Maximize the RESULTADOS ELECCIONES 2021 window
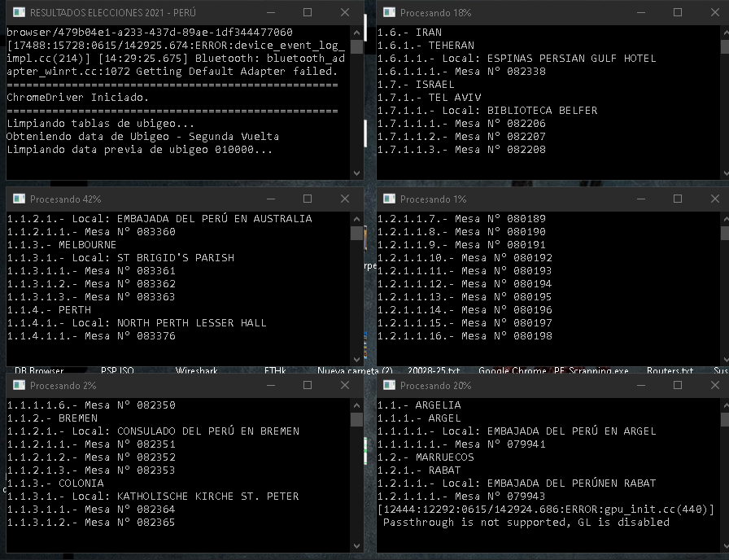This screenshot has width=729, height=560. [308, 12]
